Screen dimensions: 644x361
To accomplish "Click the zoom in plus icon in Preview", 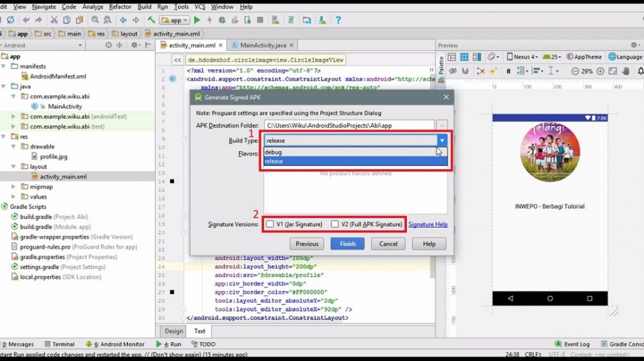I will click(601, 71).
